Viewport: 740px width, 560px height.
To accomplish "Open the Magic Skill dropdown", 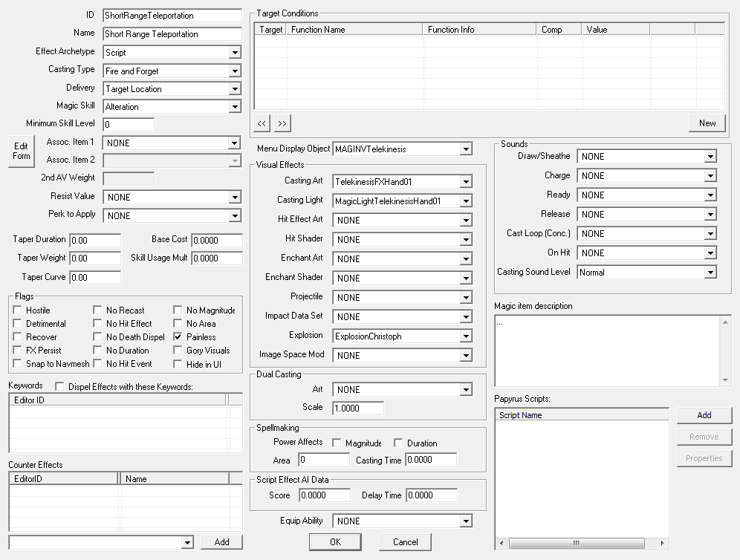I will [x=235, y=107].
